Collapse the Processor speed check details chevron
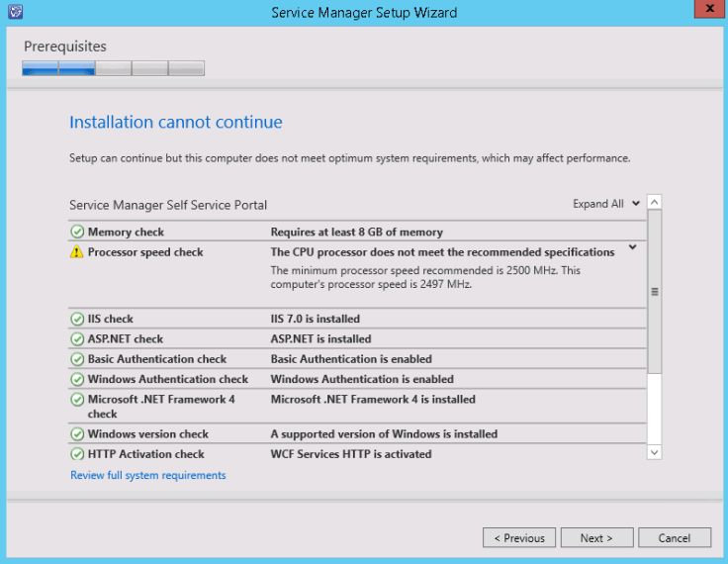The width and height of the screenshot is (728, 564). [x=632, y=247]
